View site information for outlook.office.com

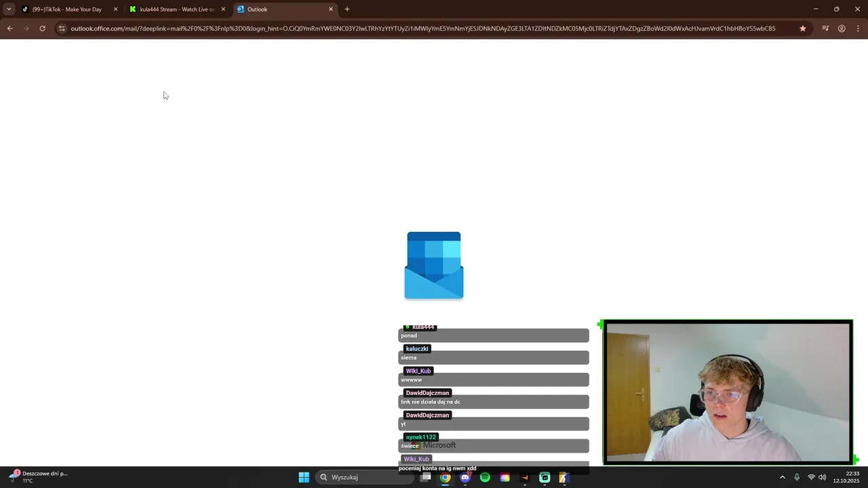coord(62,28)
